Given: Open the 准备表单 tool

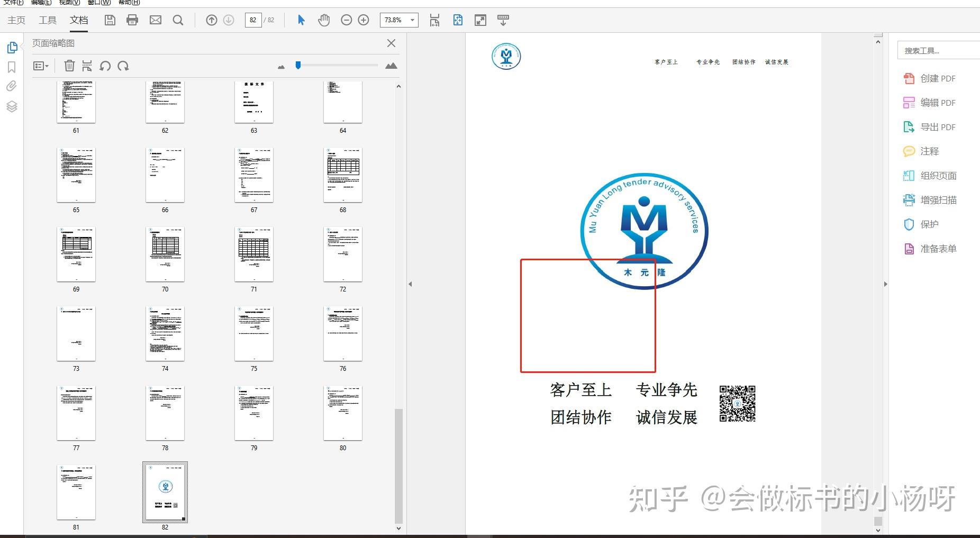Looking at the screenshot, I should 930,249.
